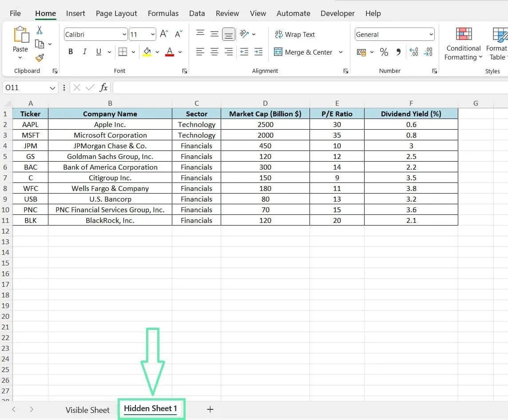
Task: Select Bottom Align icon
Action: 228,34
